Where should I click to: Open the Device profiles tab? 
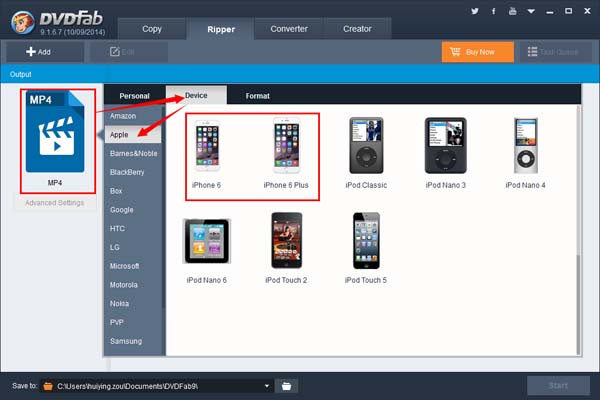pos(196,95)
